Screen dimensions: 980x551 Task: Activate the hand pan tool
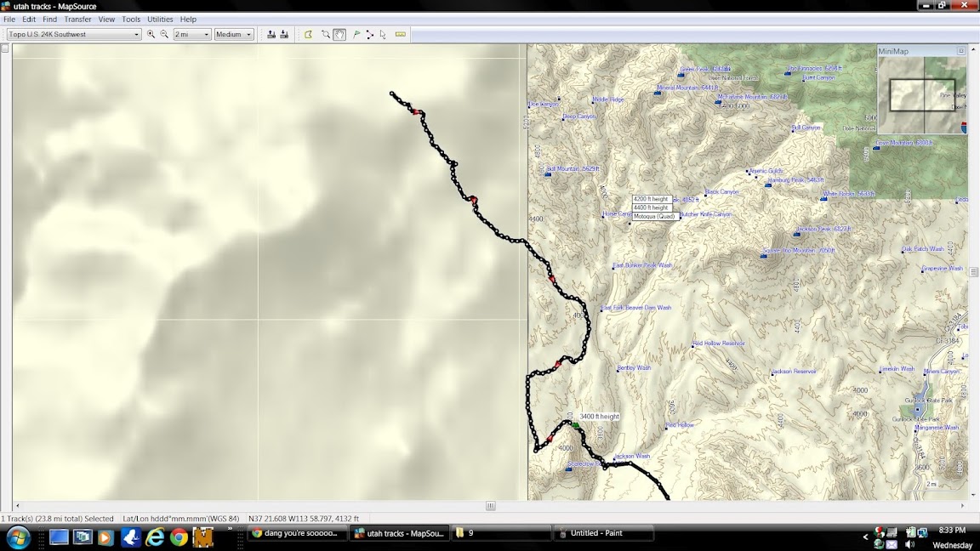339,35
